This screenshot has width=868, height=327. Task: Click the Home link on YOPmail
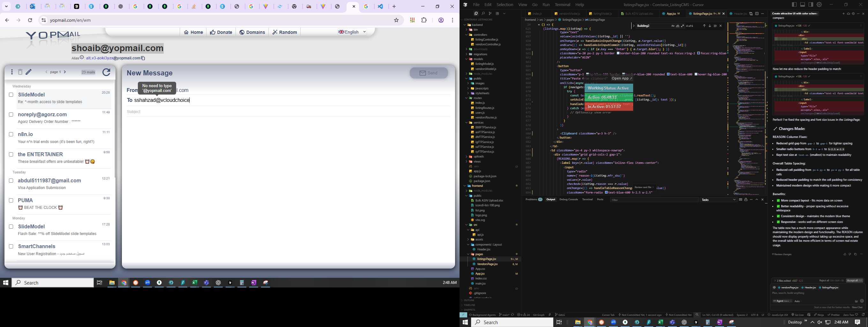pos(193,32)
